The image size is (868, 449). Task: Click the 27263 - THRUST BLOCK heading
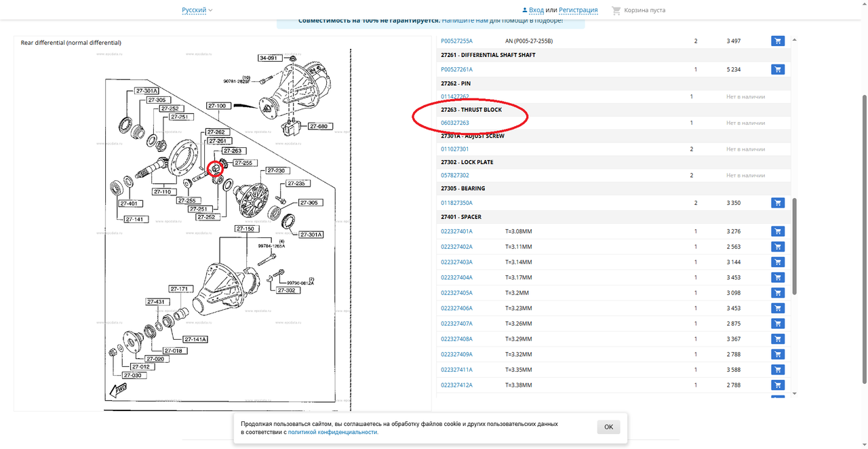(471, 109)
